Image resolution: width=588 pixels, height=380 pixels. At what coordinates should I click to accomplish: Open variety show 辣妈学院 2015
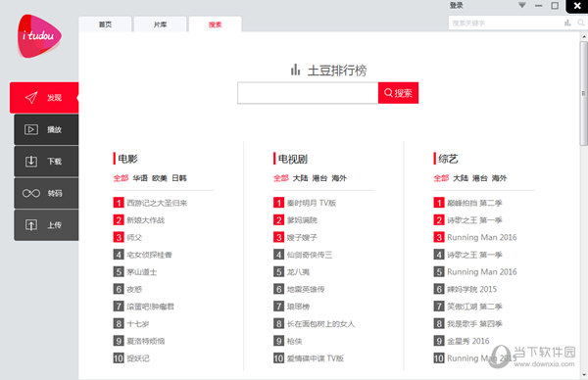coord(471,289)
